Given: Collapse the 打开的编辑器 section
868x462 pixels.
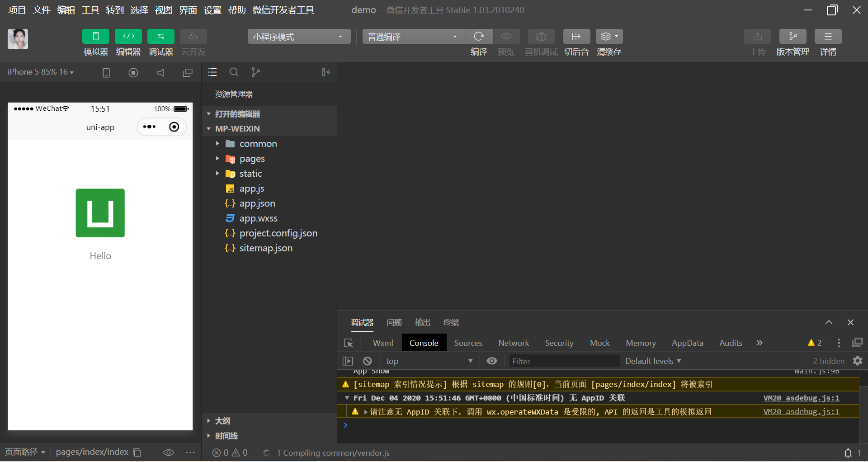Looking at the screenshot, I should pos(269,114).
